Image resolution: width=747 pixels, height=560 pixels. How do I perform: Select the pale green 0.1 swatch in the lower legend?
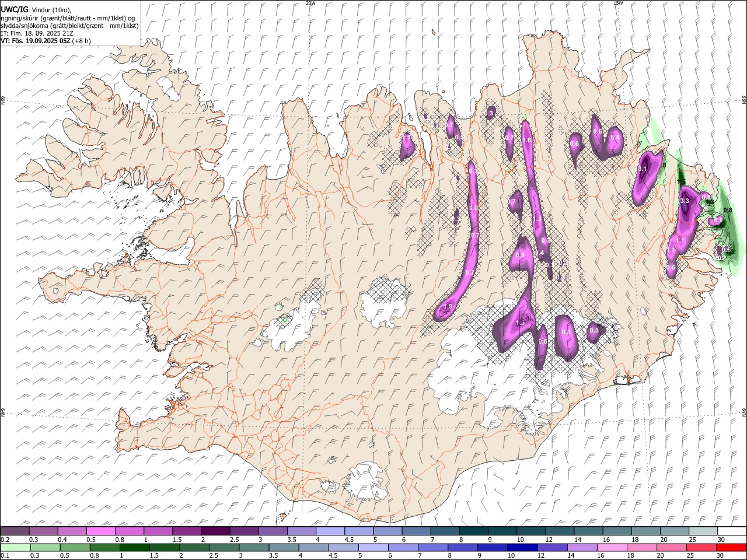pyautogui.click(x=15, y=548)
